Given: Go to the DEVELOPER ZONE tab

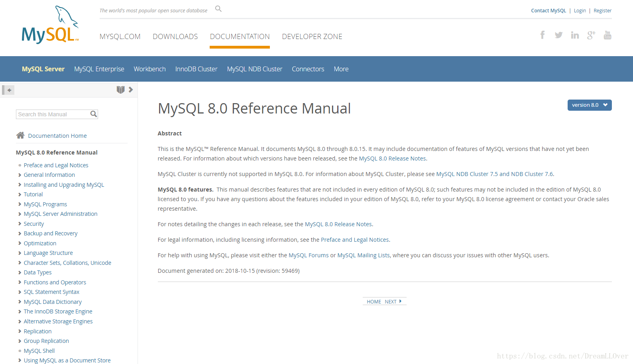Looking at the screenshot, I should tap(312, 37).
